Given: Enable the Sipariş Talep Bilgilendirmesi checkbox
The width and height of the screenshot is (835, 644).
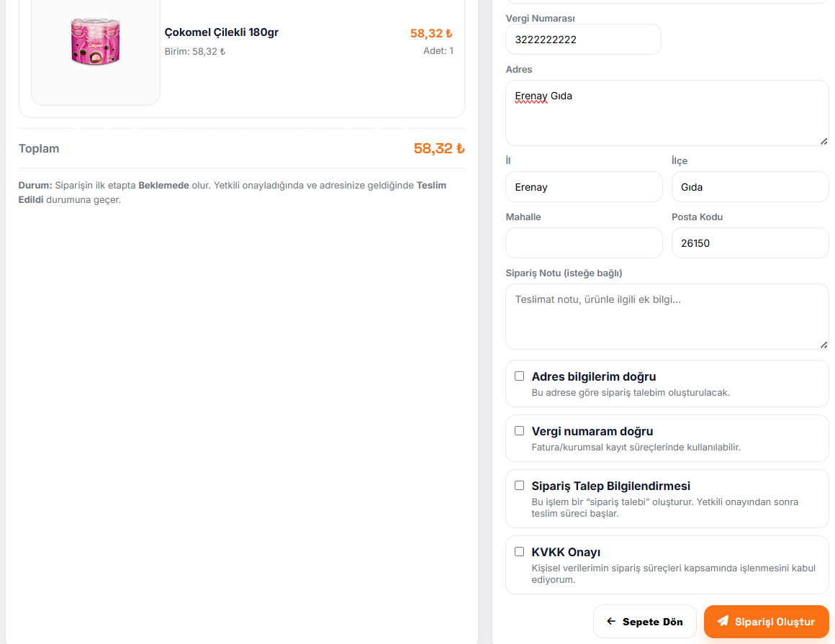Looking at the screenshot, I should [519, 486].
